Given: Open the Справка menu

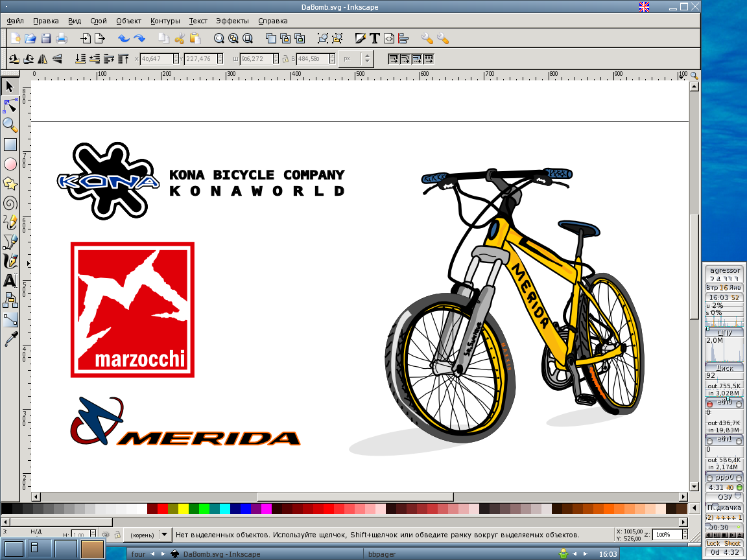Looking at the screenshot, I should (273, 21).
